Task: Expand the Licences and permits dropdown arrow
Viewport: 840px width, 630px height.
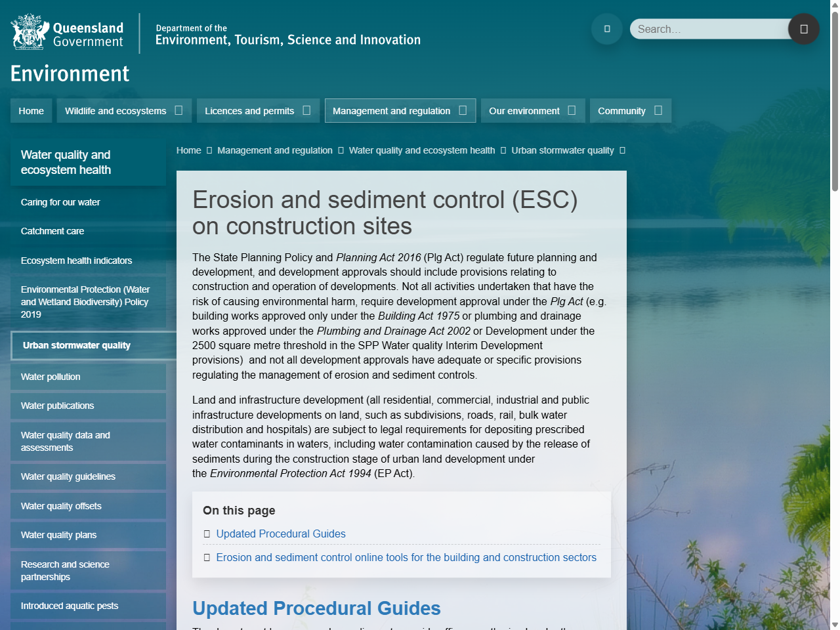Action: pos(306,110)
